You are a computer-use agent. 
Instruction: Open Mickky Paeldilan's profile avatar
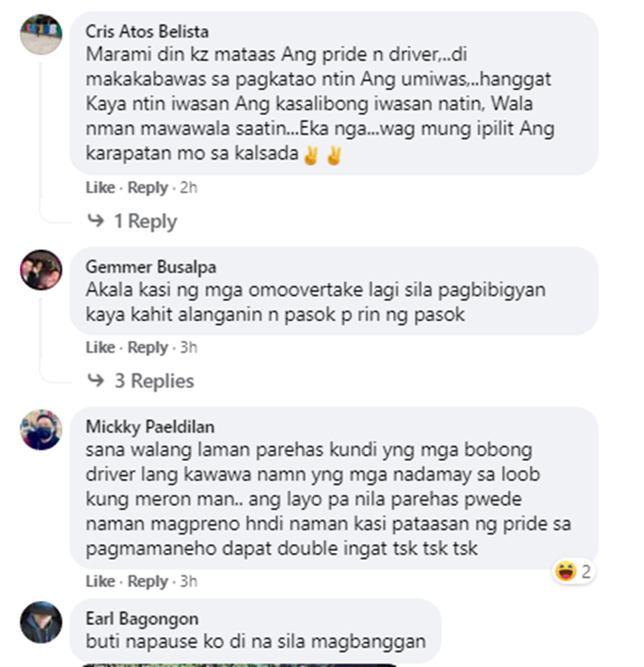coord(41,429)
